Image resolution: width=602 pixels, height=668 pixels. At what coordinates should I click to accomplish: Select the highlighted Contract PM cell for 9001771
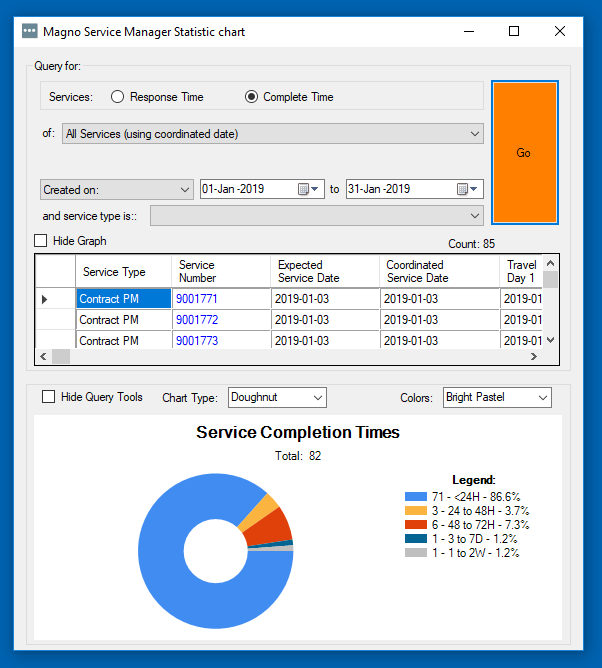124,299
